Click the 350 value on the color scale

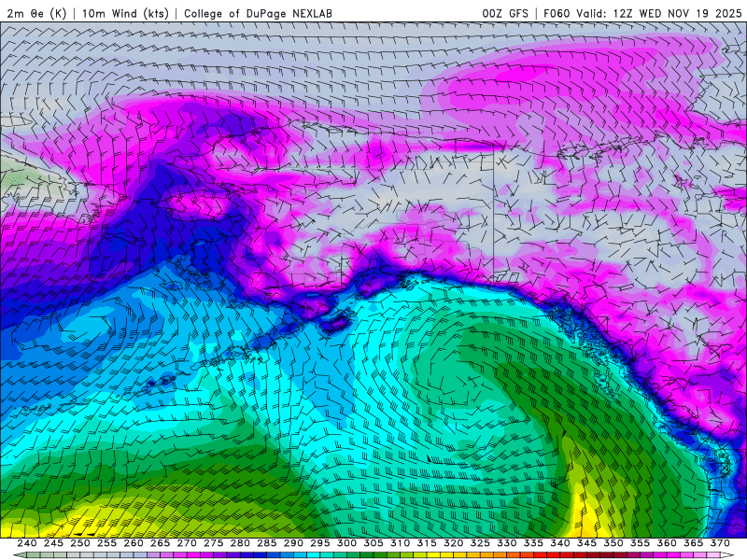tap(613, 543)
